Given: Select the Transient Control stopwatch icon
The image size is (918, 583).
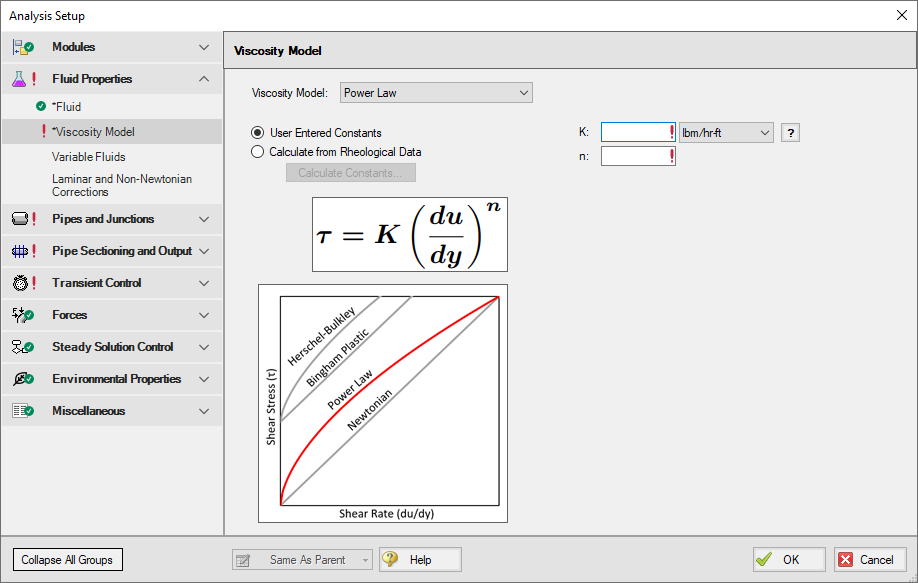Looking at the screenshot, I should pyautogui.click(x=21, y=283).
